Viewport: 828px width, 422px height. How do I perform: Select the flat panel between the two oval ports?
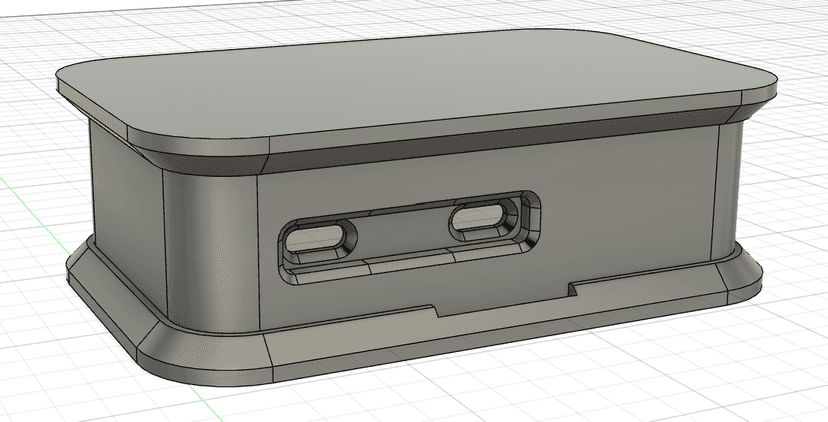403,230
